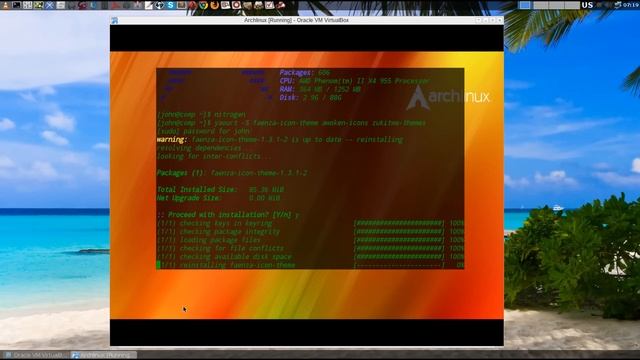This screenshot has width=640, height=360.
Task: Click the VirtualBox window menu icon in the title bar
Action: [115, 20]
